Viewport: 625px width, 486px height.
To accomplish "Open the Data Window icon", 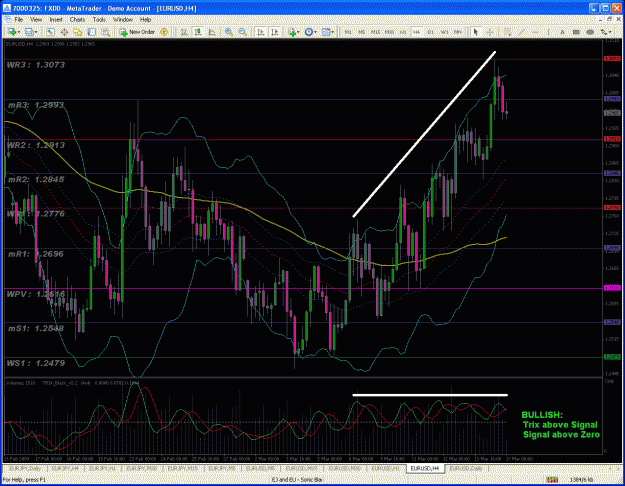I will coord(64,32).
